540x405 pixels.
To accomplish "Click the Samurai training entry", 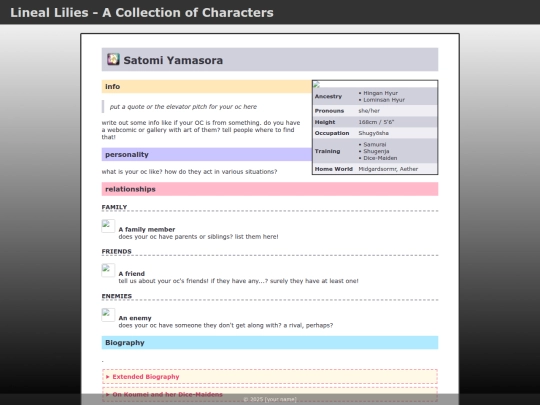I will coord(375,144).
